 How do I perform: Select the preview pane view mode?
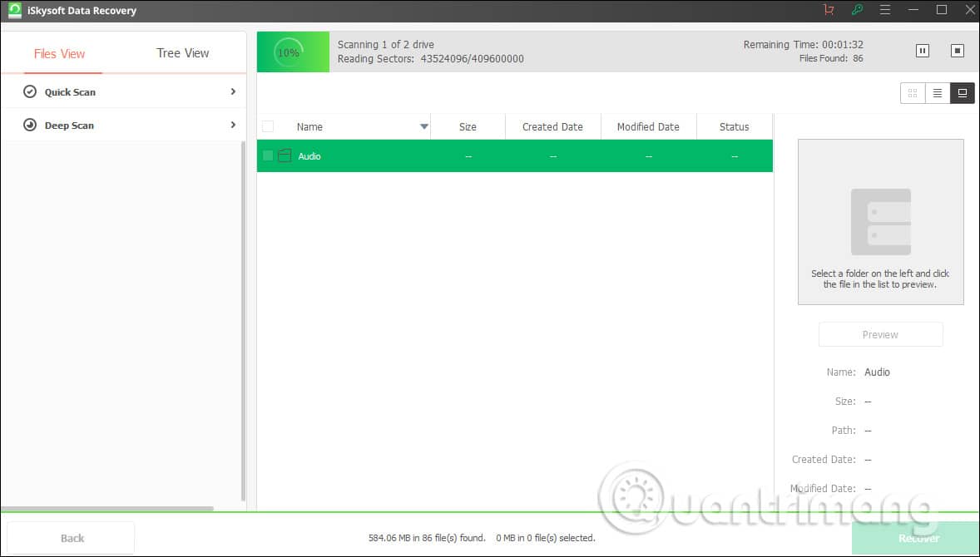(x=963, y=93)
